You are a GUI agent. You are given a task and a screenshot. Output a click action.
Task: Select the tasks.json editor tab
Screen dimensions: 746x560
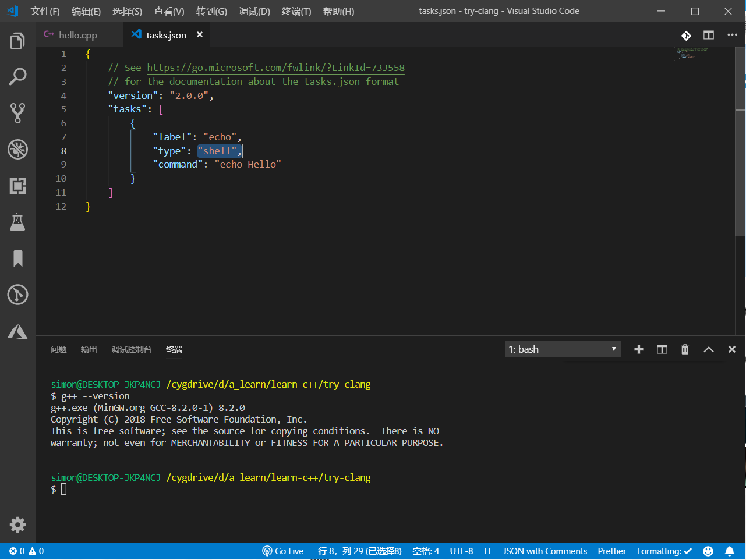166,35
